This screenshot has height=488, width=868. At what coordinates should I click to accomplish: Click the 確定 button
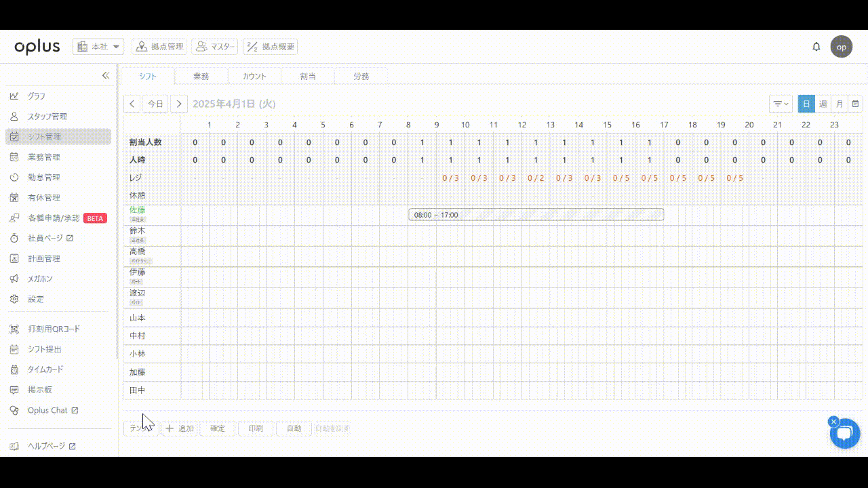pyautogui.click(x=218, y=428)
